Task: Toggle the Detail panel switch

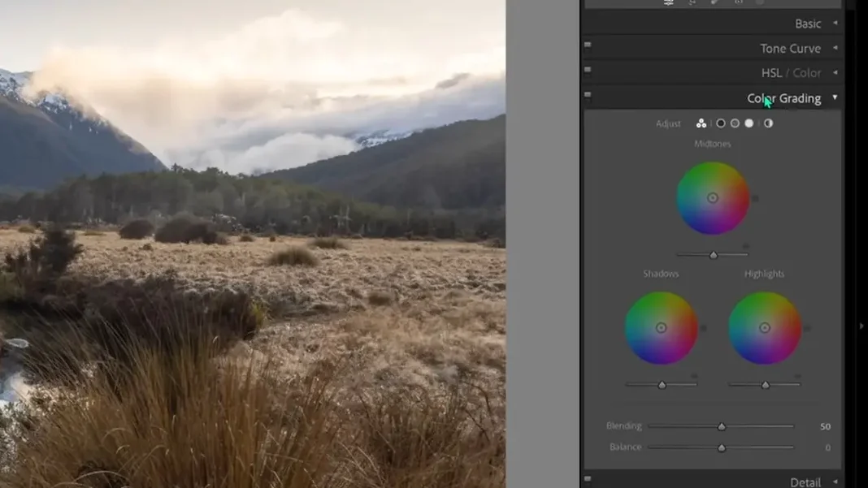Action: (x=588, y=478)
